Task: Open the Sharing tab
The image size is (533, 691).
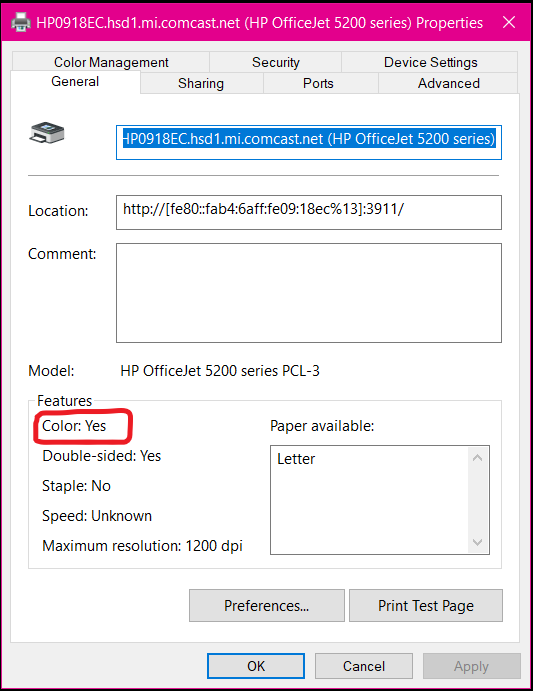Action: [201, 83]
